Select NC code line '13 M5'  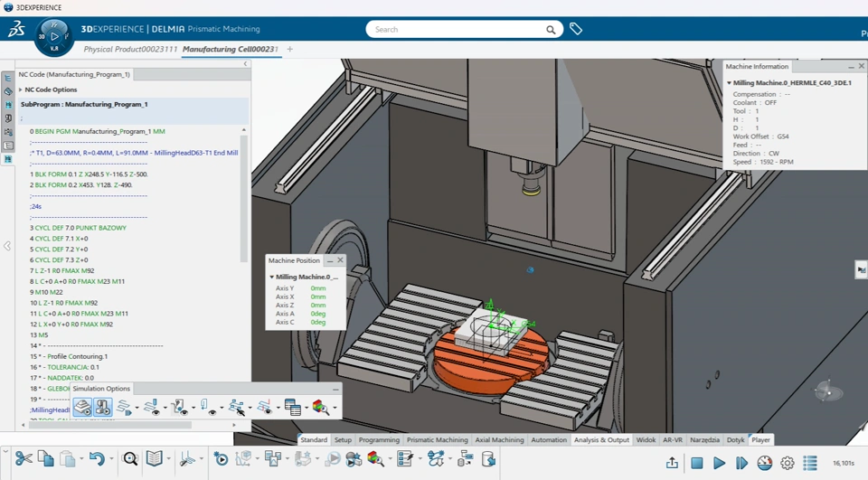[39, 335]
